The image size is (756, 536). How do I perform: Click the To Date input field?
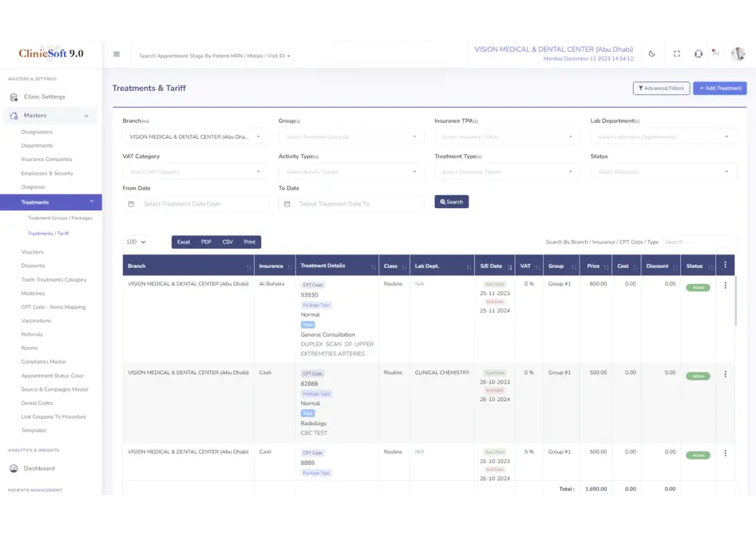(x=359, y=204)
